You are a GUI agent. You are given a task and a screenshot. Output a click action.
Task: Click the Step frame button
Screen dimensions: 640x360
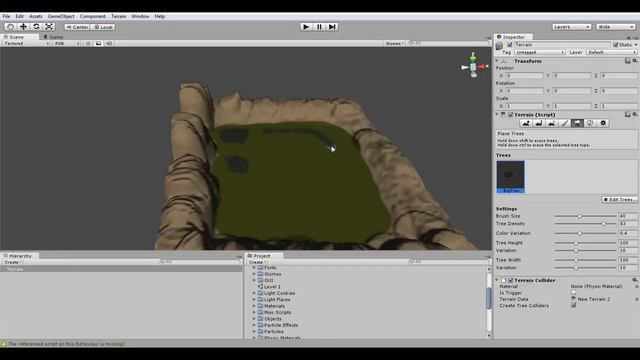(x=332, y=27)
